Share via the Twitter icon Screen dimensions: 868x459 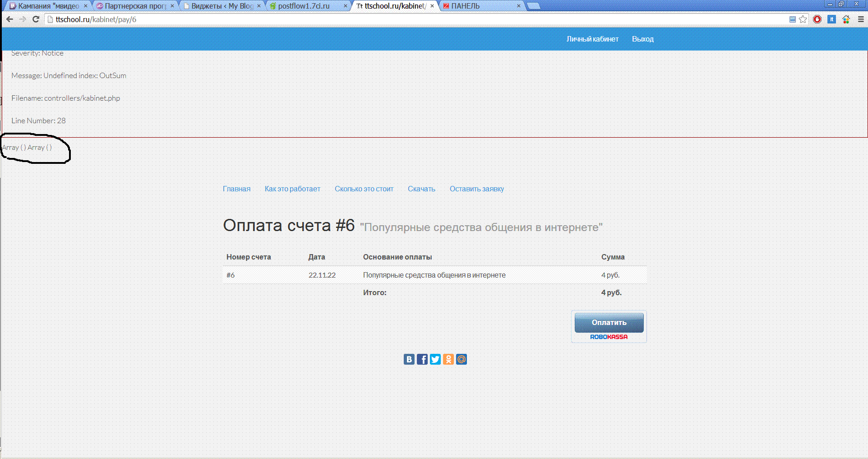(x=435, y=359)
